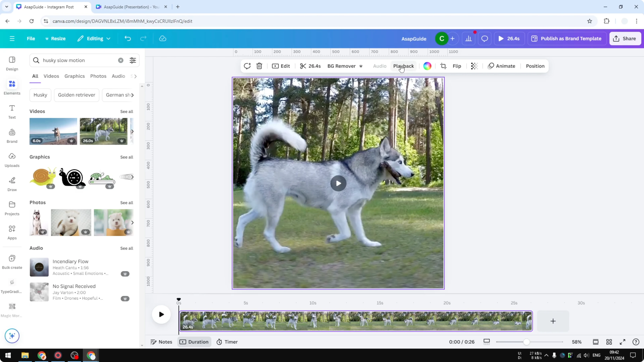Screen dimensions: 644x362
Task: Duplicate the selected clip using the toolbar icon
Action: click(x=247, y=66)
